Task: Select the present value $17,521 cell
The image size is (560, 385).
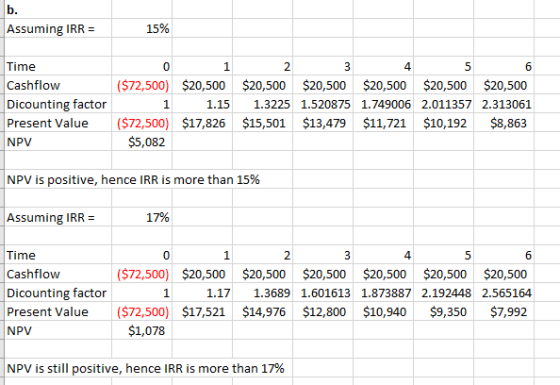Action: pos(202,312)
